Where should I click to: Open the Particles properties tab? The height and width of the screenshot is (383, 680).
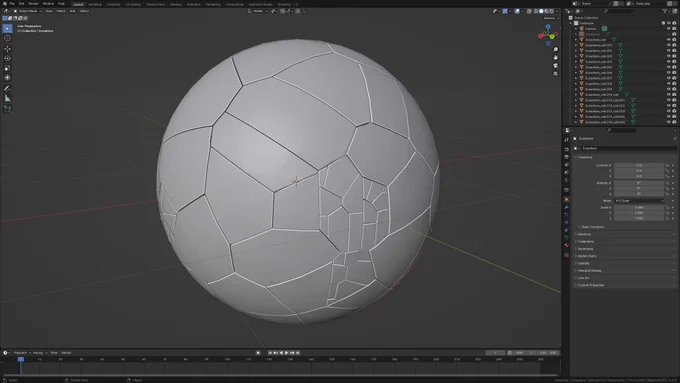[566, 215]
